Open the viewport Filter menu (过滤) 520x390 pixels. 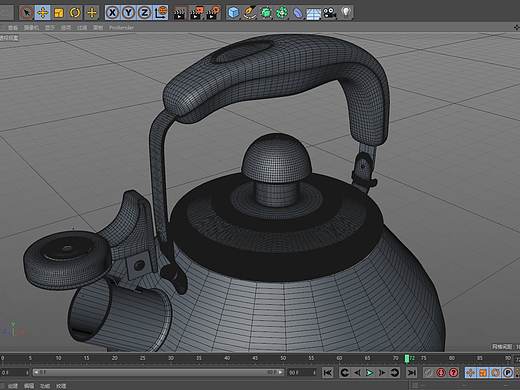[x=82, y=28]
